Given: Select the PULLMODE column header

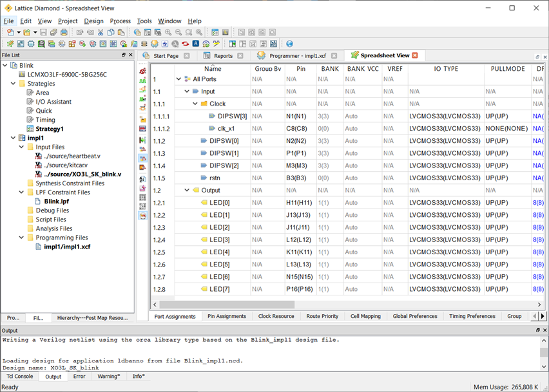Looking at the screenshot, I should coord(508,69).
